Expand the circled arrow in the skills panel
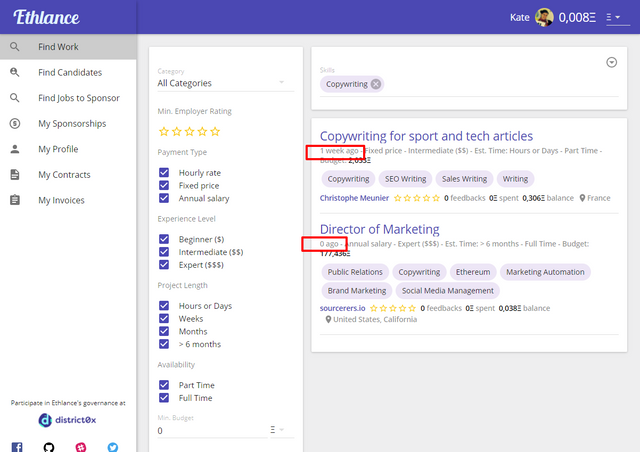Screen dimensions: 640x452 [611, 62]
